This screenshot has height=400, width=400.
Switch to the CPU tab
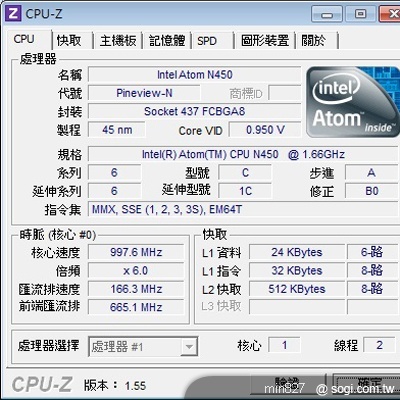click(x=24, y=39)
